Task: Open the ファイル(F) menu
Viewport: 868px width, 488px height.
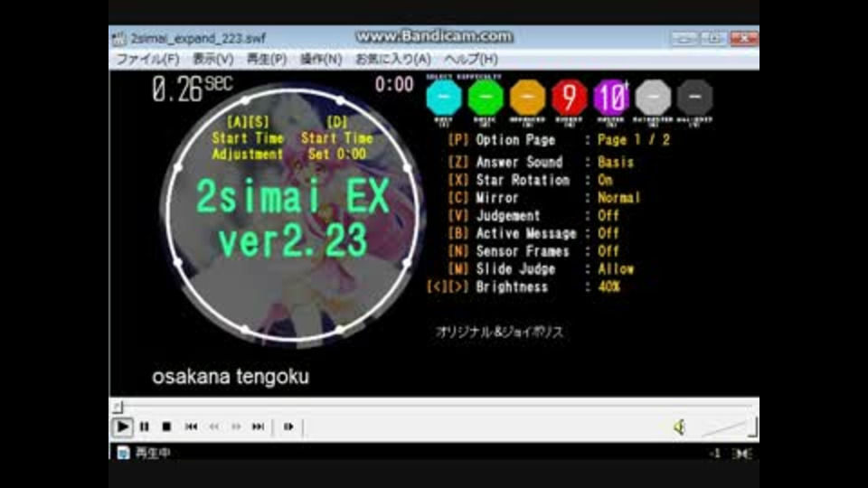Action: tap(147, 59)
